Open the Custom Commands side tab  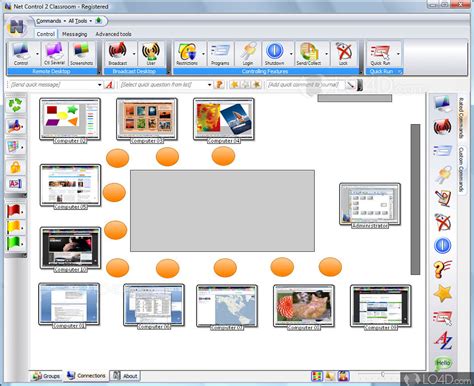coord(461,169)
